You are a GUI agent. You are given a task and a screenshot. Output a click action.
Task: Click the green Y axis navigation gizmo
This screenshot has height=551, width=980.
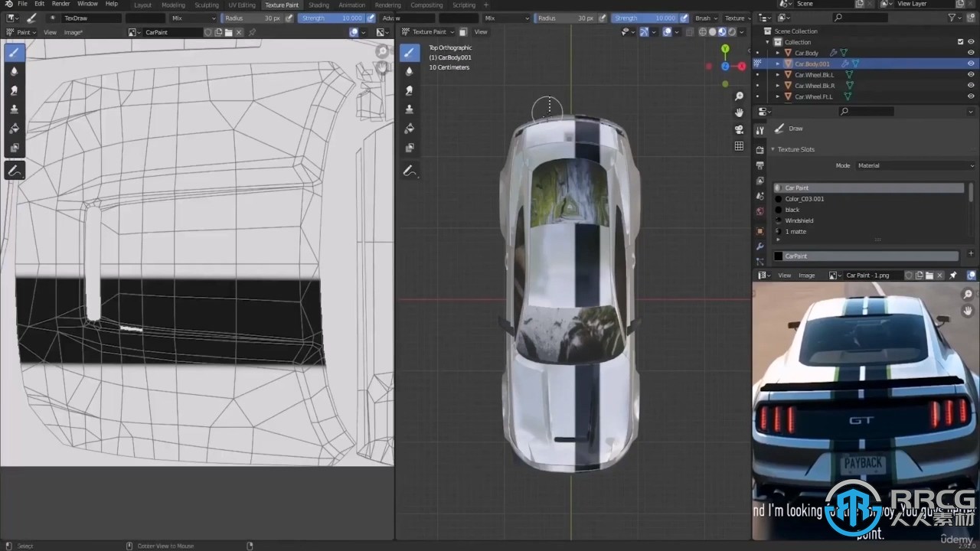point(725,49)
